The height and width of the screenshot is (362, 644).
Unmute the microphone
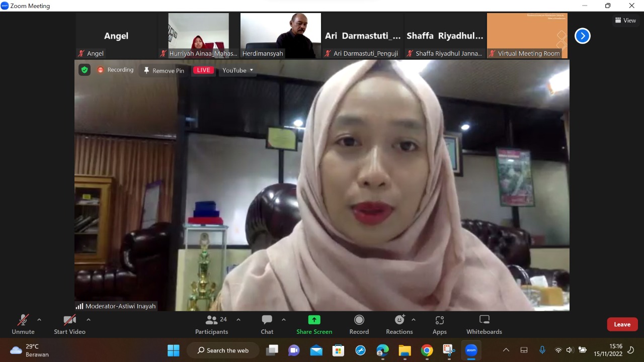[x=23, y=324]
